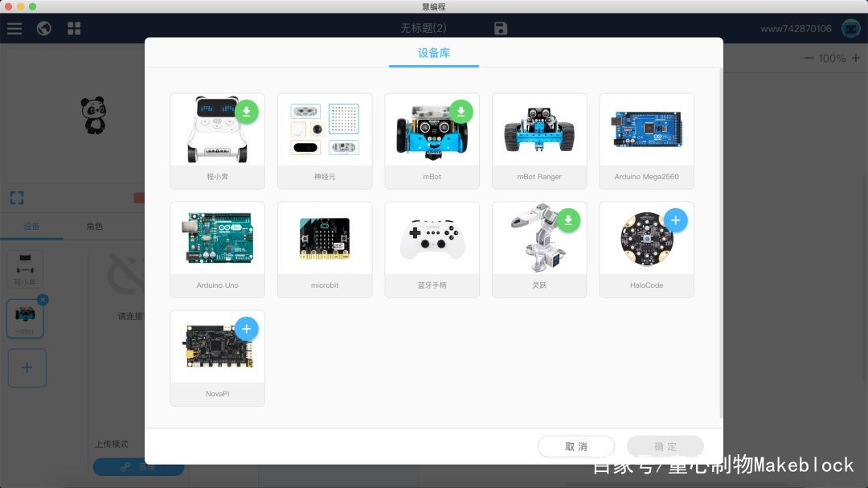This screenshot has height=488, width=868.
Task: Choose the Arduino Mega2560 board
Action: pos(646,141)
